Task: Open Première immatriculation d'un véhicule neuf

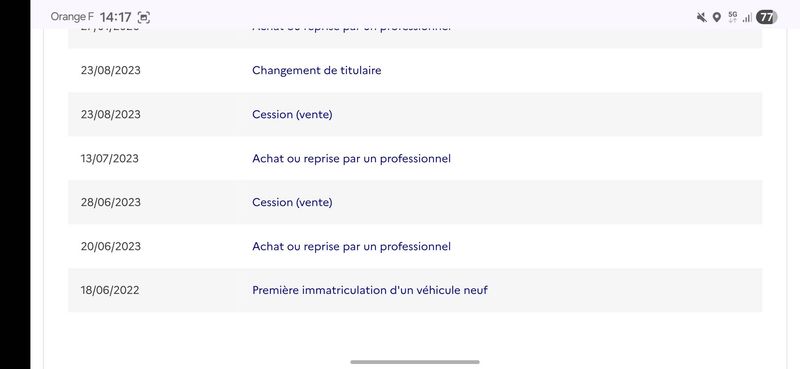Action: pos(369,290)
